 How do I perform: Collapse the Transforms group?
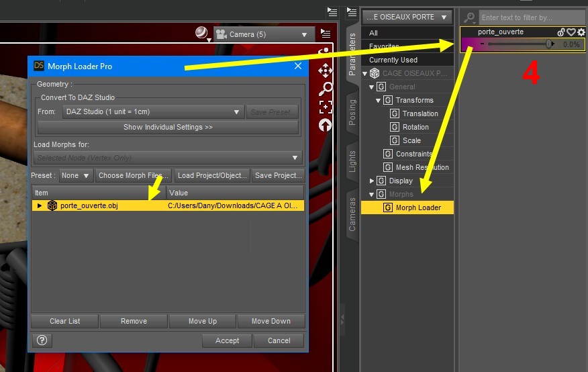pyautogui.click(x=379, y=101)
